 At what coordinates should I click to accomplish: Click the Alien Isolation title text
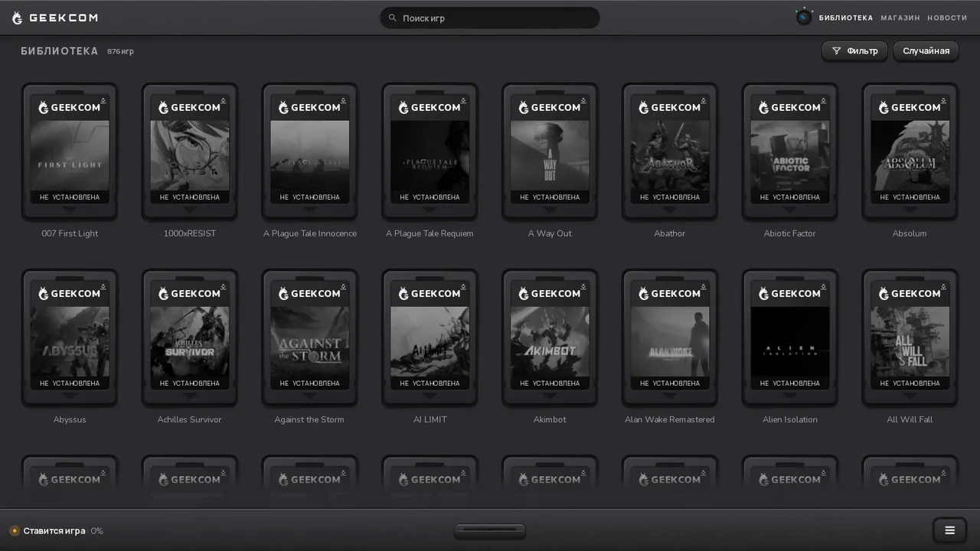[x=790, y=419]
